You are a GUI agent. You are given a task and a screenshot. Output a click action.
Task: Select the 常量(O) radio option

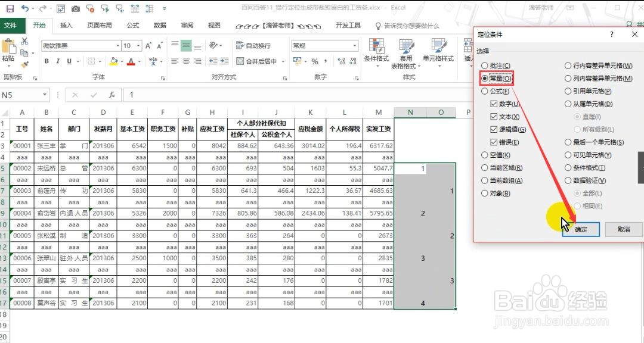[x=497, y=79]
